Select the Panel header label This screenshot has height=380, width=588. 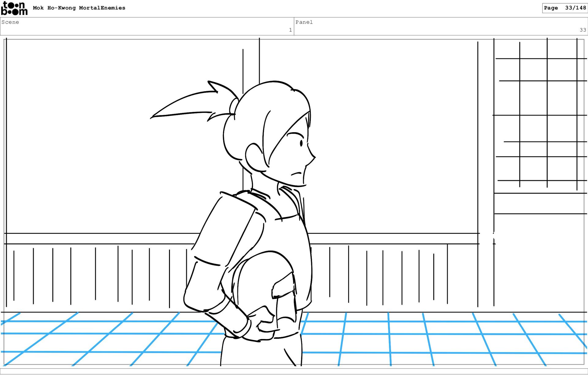pyautogui.click(x=304, y=22)
